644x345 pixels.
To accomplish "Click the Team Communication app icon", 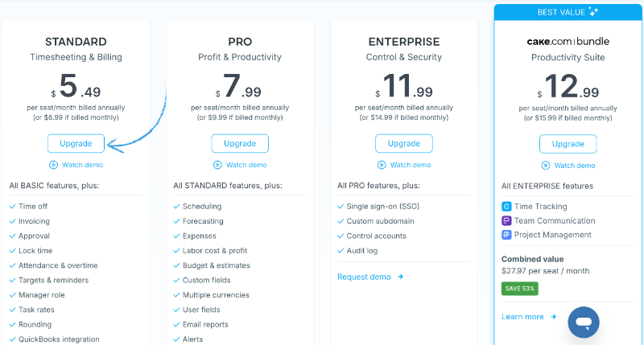I will (x=506, y=220).
